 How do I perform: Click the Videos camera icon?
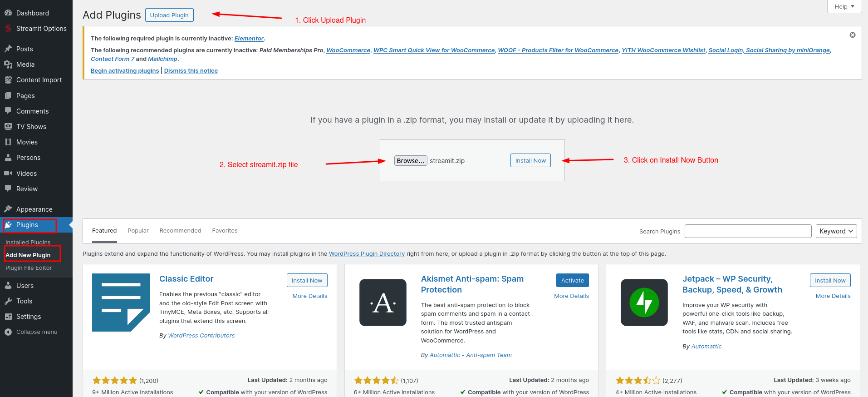tap(8, 174)
